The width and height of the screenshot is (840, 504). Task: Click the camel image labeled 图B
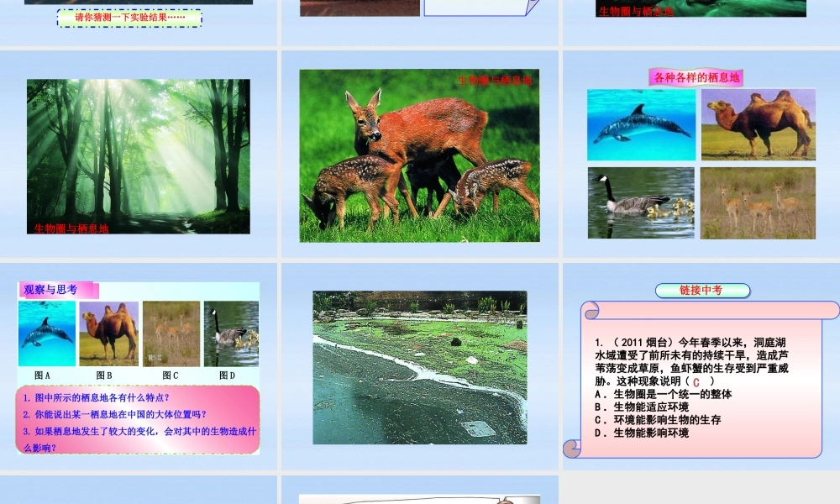pyautogui.click(x=108, y=333)
